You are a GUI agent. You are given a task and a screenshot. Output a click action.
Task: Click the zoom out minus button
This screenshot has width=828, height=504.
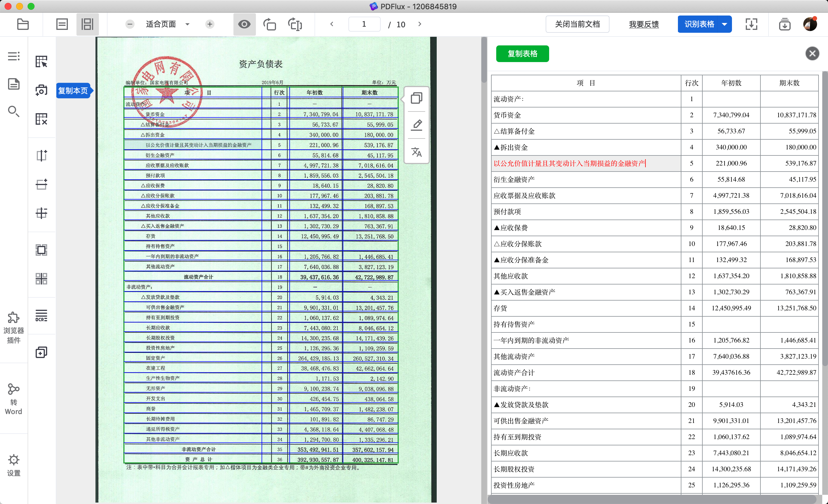tap(130, 24)
